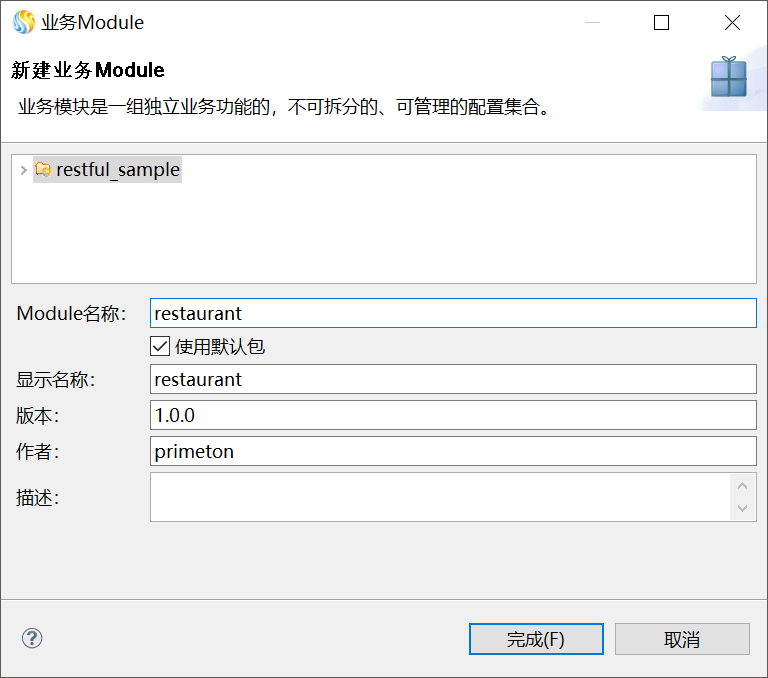This screenshot has height=678, width=768.
Task: Click the 业务Module title bar text
Action: 93,22
